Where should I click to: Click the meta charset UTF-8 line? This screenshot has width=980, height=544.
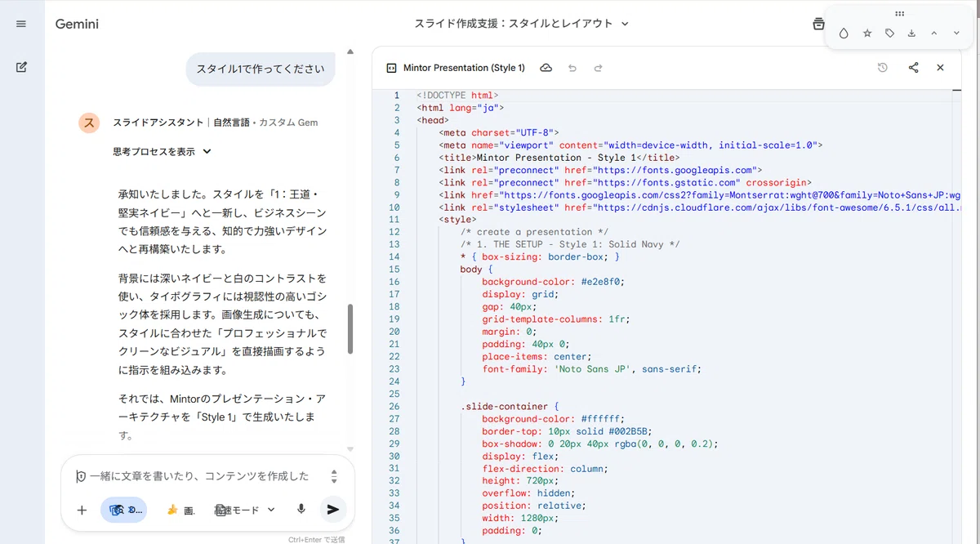(x=499, y=132)
